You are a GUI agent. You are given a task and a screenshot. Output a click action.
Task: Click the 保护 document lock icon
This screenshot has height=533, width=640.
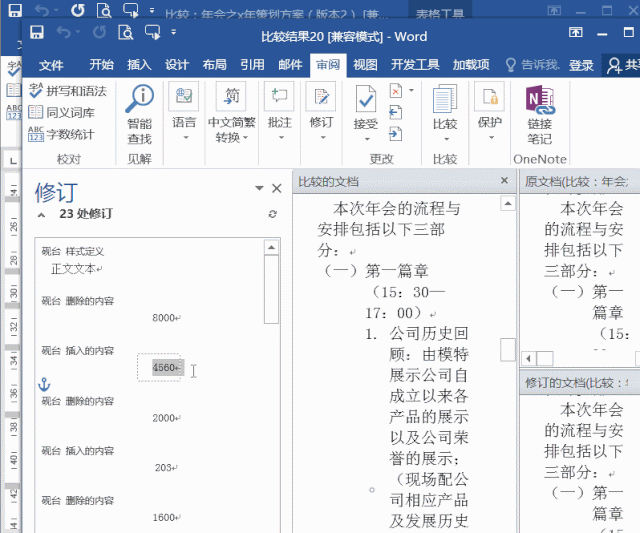coord(489,96)
